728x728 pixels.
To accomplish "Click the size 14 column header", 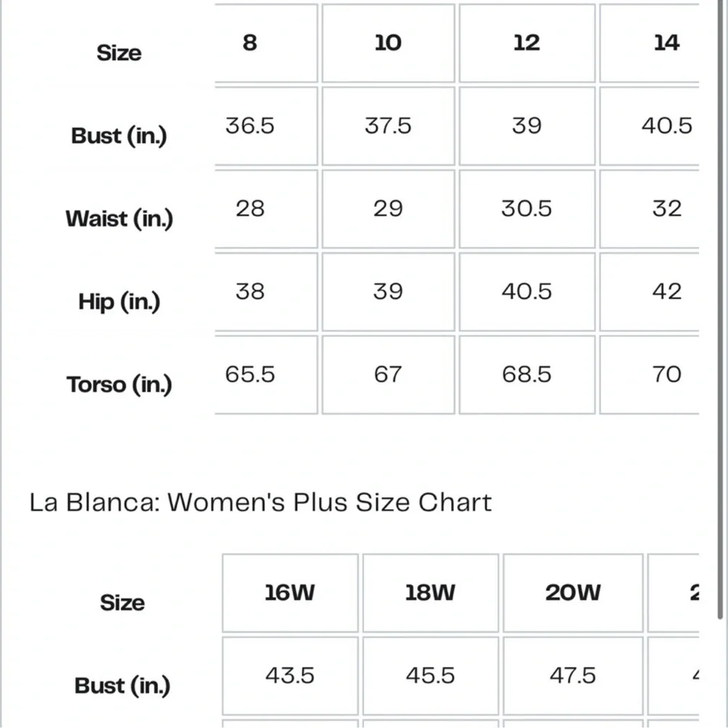I will point(665,43).
